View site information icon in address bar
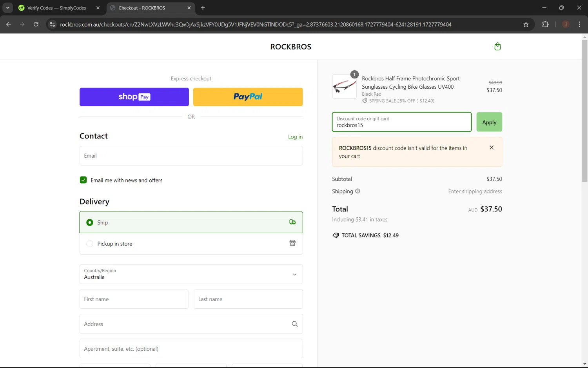 point(52,24)
